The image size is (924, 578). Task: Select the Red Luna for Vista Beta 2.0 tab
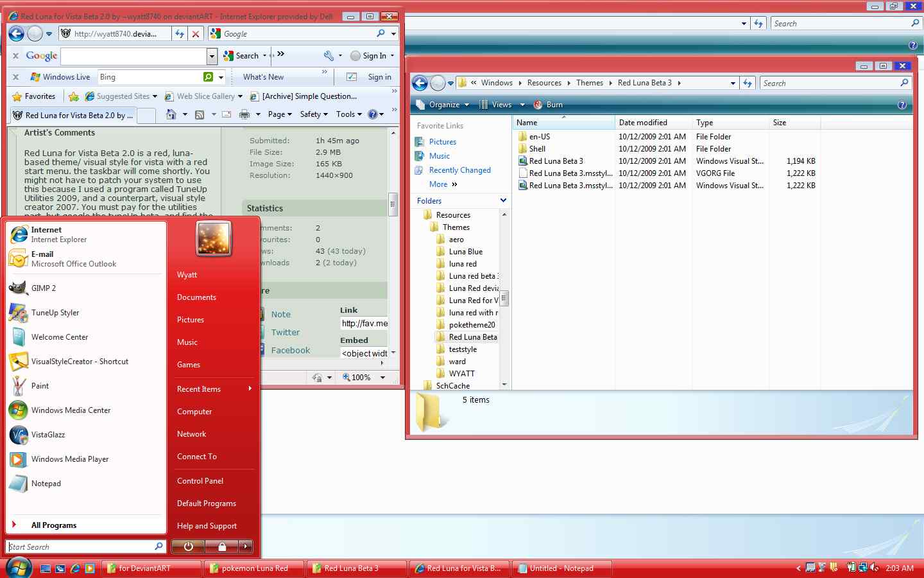(x=73, y=116)
